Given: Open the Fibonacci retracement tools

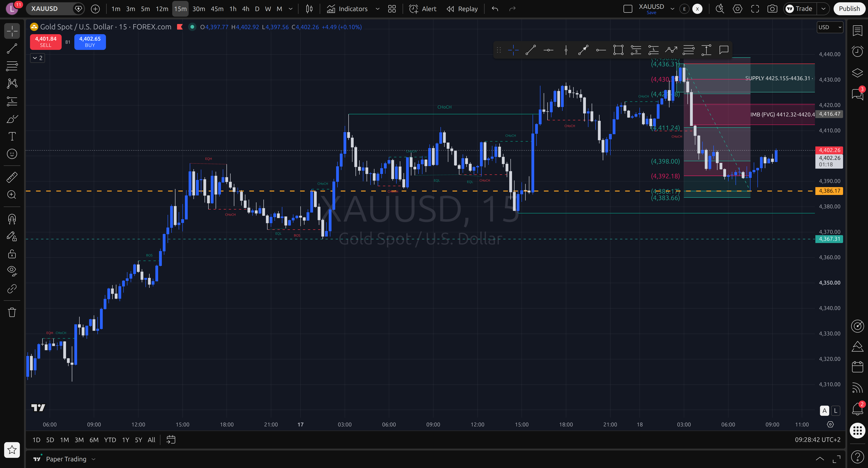Looking at the screenshot, I should (x=12, y=66).
